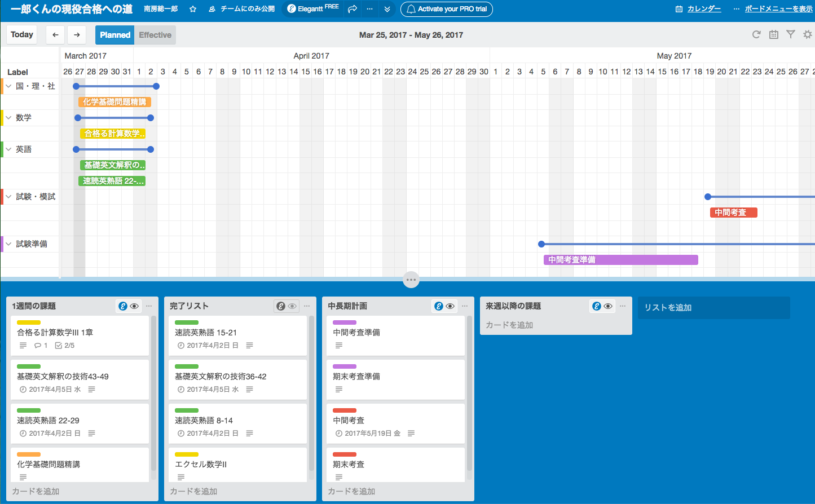815x504 pixels.
Task: Collapse the 試験準備 label group
Action: coord(8,244)
